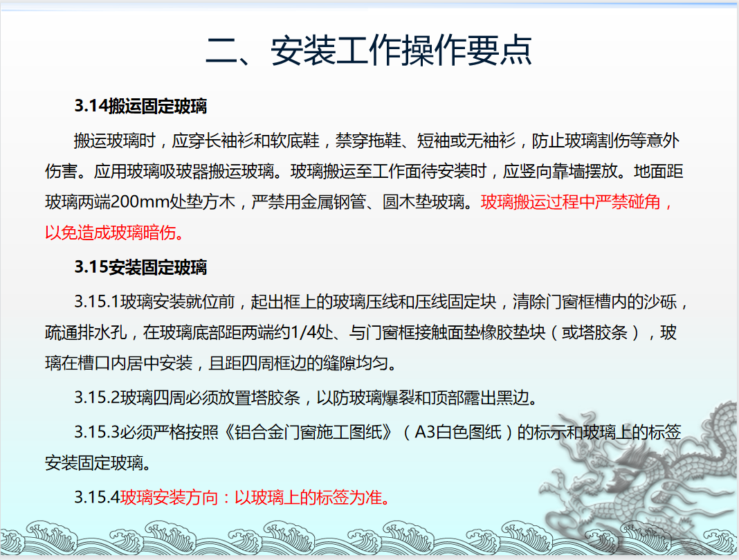This screenshot has width=739, height=560.
Task: Select heading 3.15安装固定玻璃
Action: coord(140,267)
